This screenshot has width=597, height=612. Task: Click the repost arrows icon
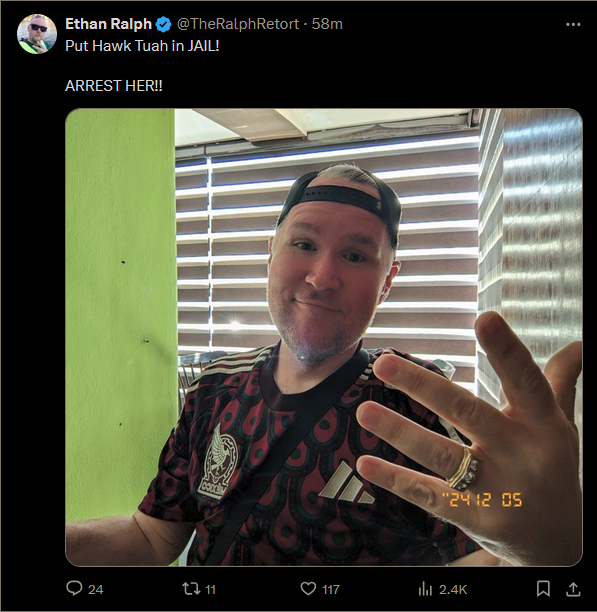click(191, 589)
